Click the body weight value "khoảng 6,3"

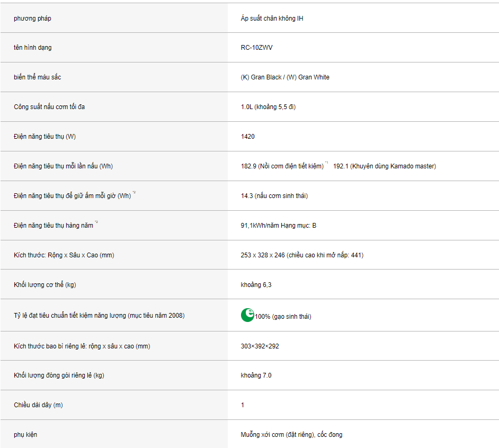tap(256, 285)
